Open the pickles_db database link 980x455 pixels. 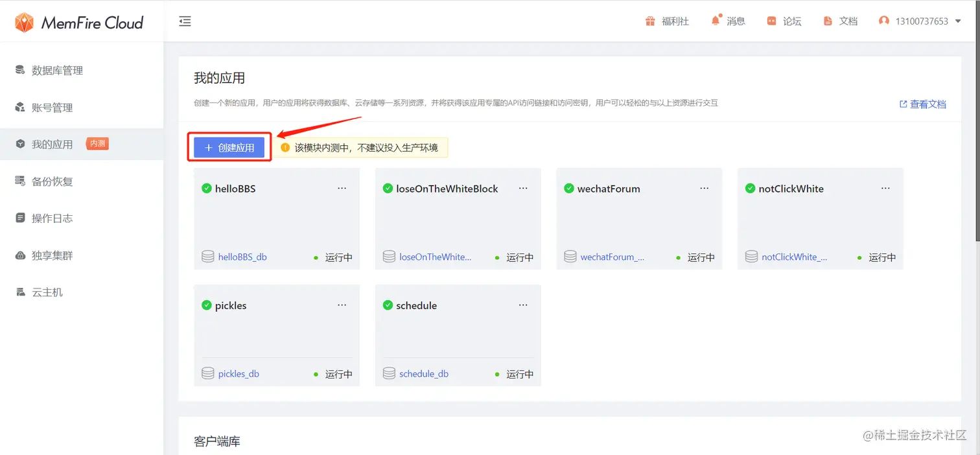pos(239,373)
